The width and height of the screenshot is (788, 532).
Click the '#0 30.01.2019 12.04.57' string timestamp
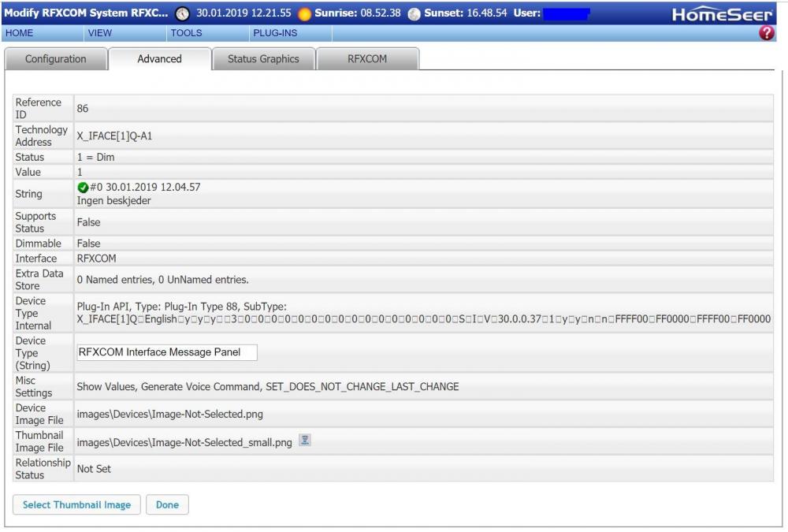[x=145, y=187]
